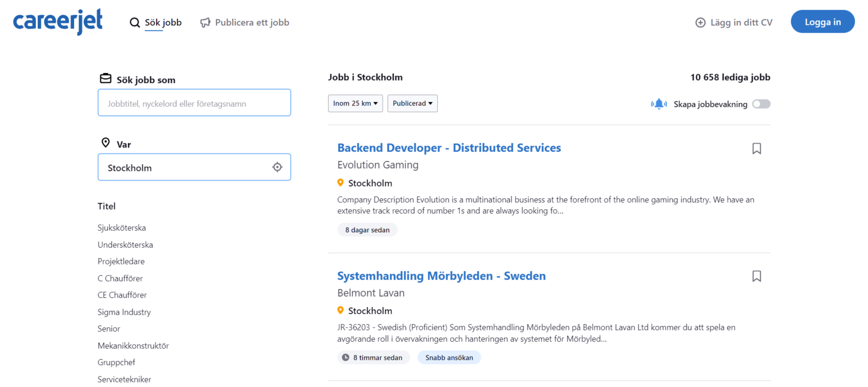Click the Lägg in ditt CV link
868x387 pixels.
pyautogui.click(x=741, y=23)
